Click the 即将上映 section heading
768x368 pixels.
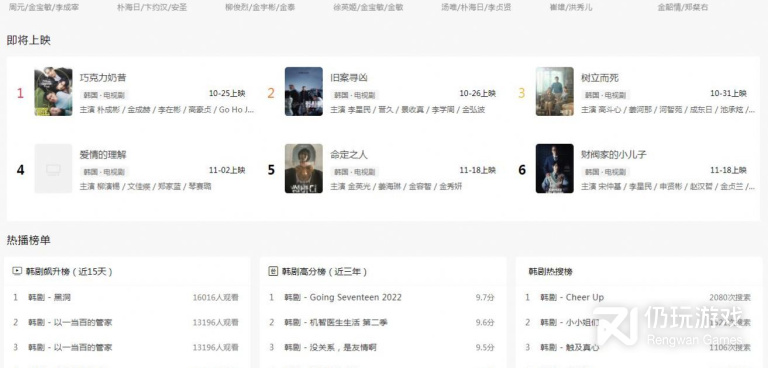28,40
